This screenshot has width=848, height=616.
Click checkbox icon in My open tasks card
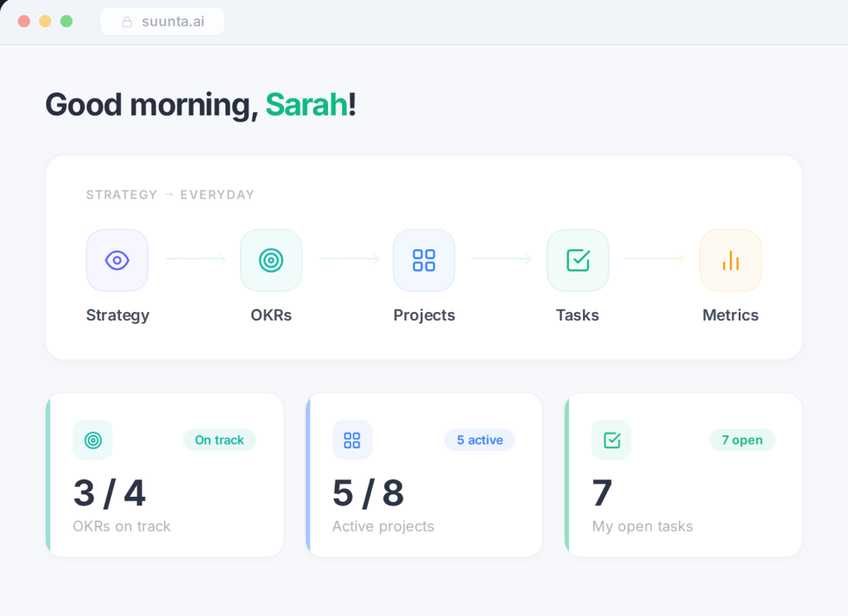(611, 440)
